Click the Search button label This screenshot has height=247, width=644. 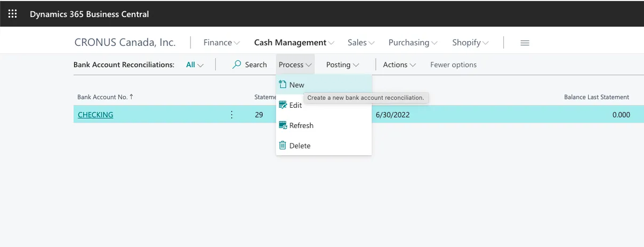(x=256, y=65)
